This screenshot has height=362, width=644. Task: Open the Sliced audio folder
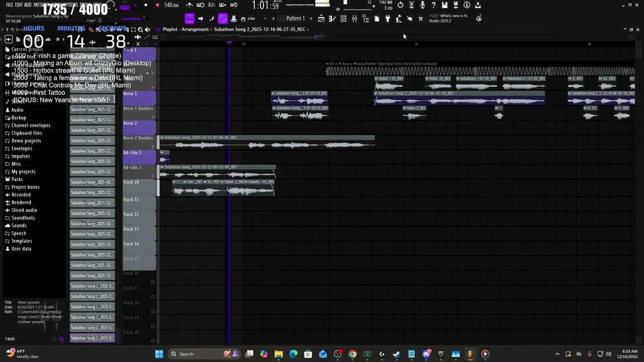pos(24,210)
